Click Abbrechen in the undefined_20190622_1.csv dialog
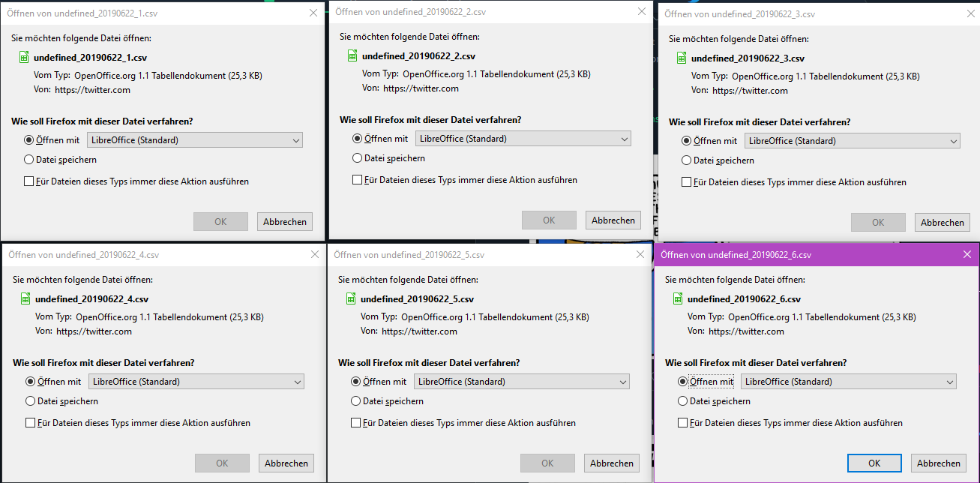 284,221
